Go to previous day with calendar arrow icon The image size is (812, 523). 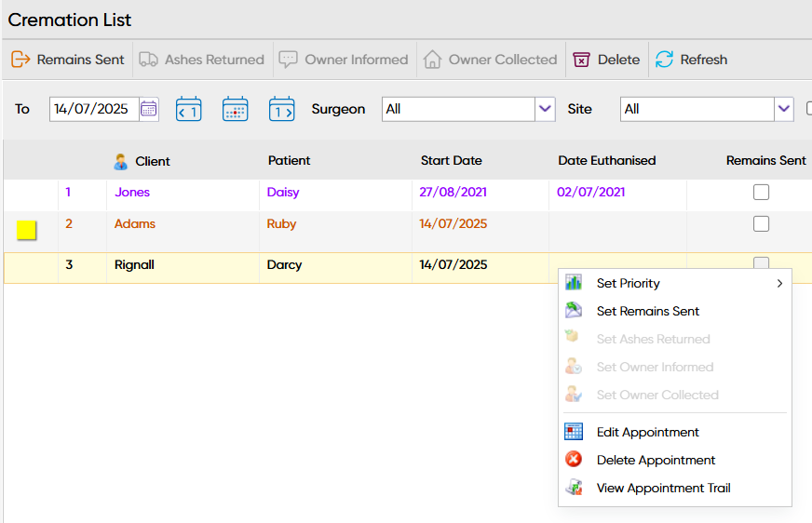click(x=188, y=109)
